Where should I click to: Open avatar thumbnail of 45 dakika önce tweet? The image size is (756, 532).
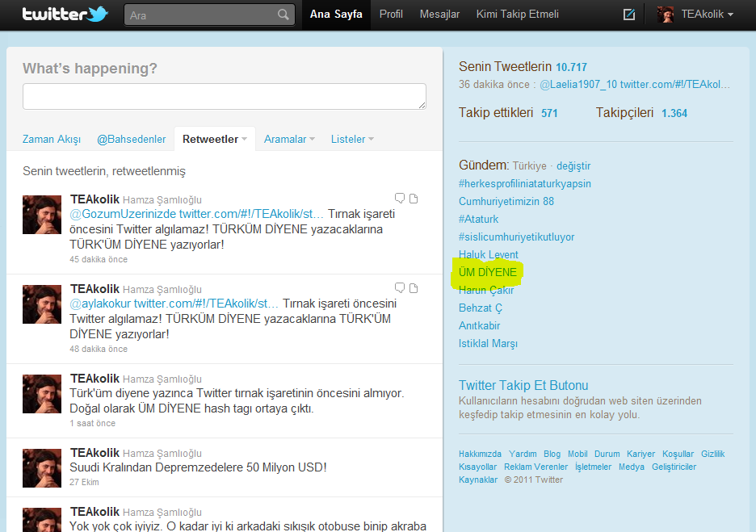pyautogui.click(x=42, y=215)
